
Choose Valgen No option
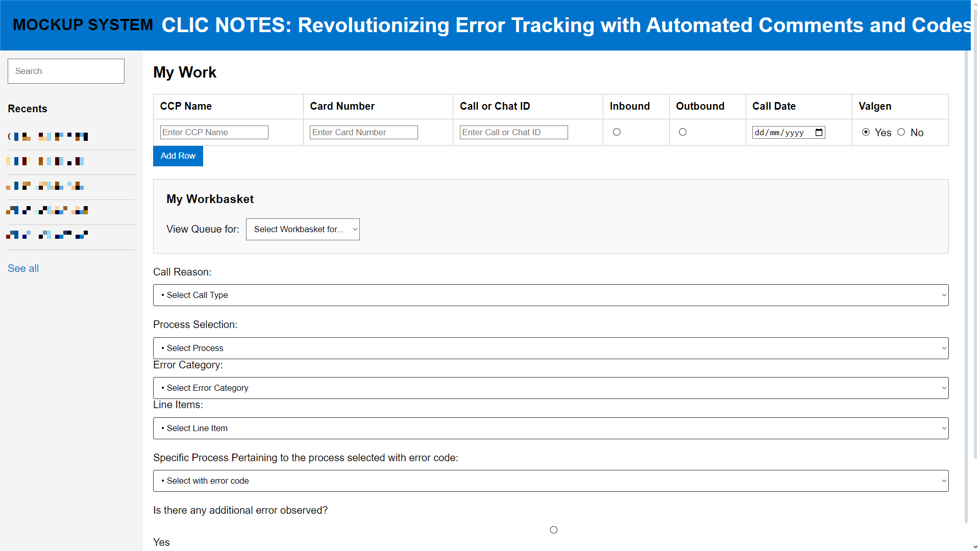coord(901,132)
